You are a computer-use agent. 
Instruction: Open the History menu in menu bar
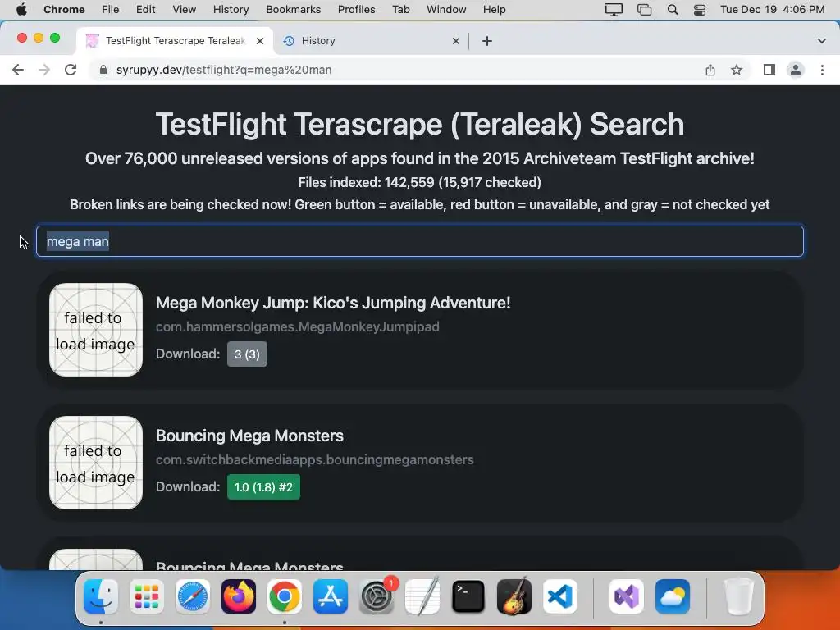(231, 9)
